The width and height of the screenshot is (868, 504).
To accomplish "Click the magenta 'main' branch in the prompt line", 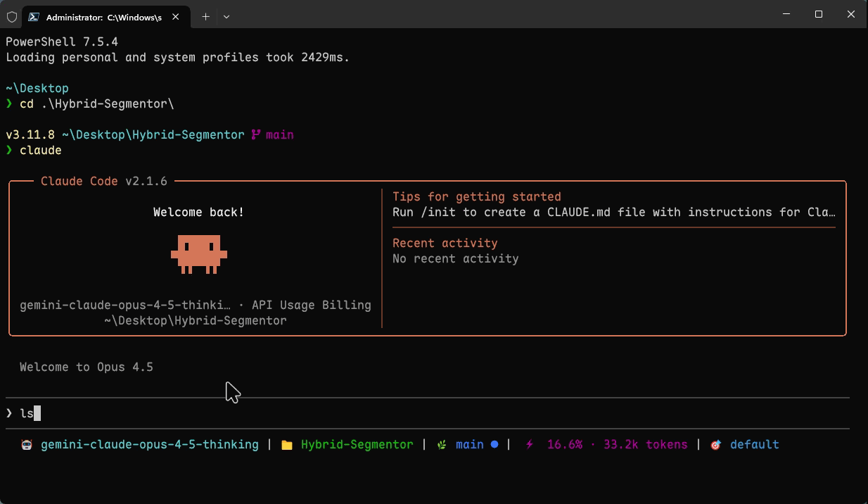I will [280, 134].
